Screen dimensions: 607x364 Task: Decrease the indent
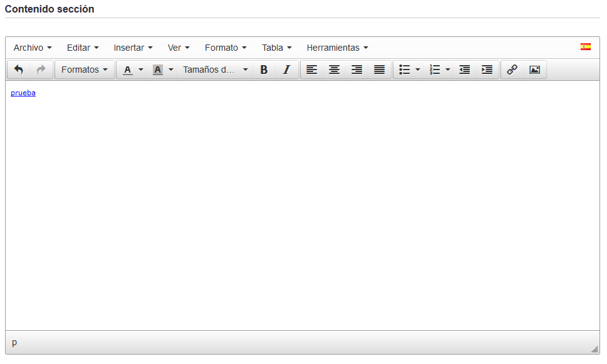(465, 70)
